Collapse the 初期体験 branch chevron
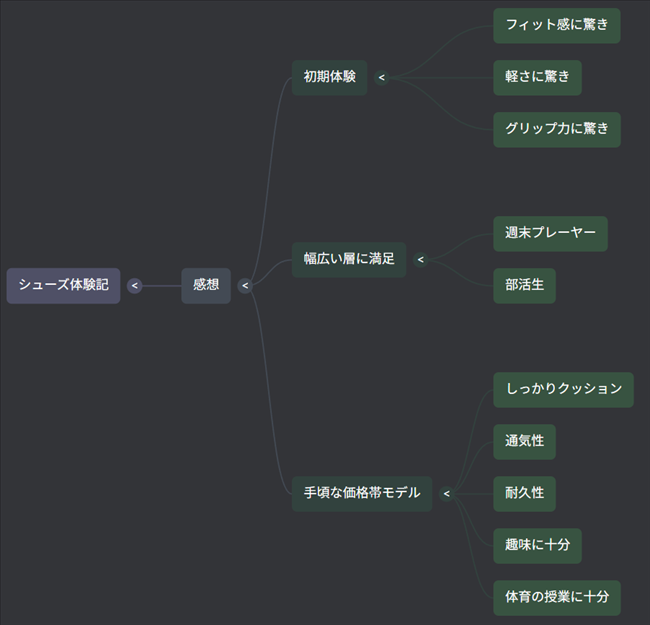This screenshot has width=650, height=625. click(382, 78)
